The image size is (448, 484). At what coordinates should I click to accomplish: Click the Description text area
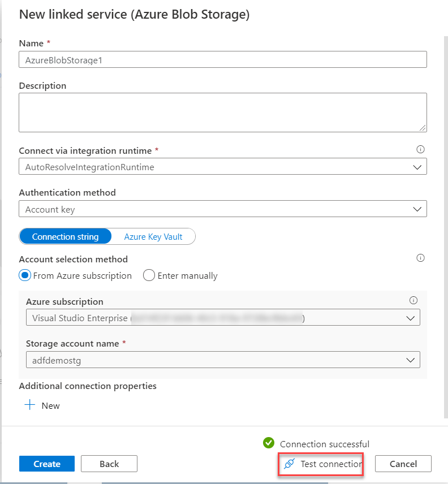[223, 113]
